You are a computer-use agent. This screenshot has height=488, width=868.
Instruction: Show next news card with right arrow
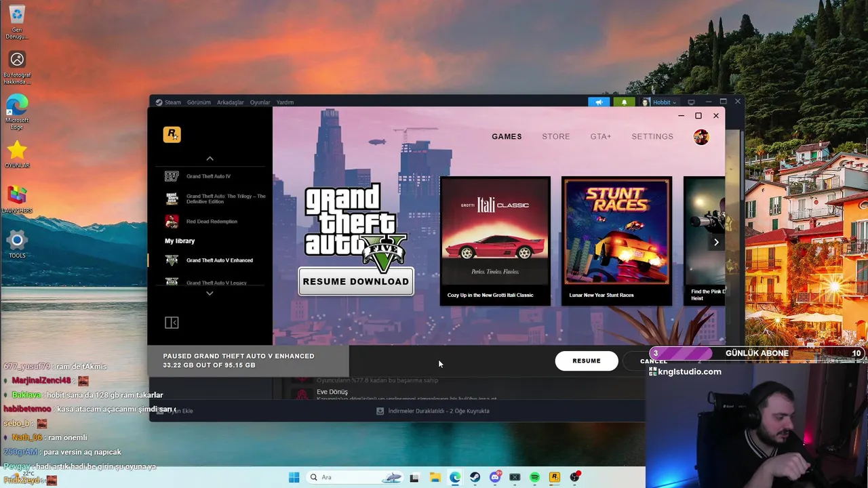(x=716, y=242)
